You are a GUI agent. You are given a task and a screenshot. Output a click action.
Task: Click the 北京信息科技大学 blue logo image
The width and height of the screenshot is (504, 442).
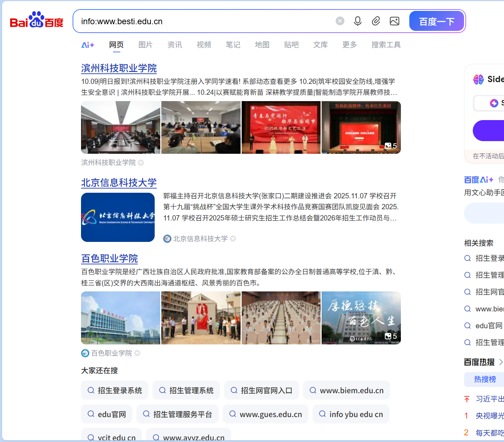tap(118, 217)
